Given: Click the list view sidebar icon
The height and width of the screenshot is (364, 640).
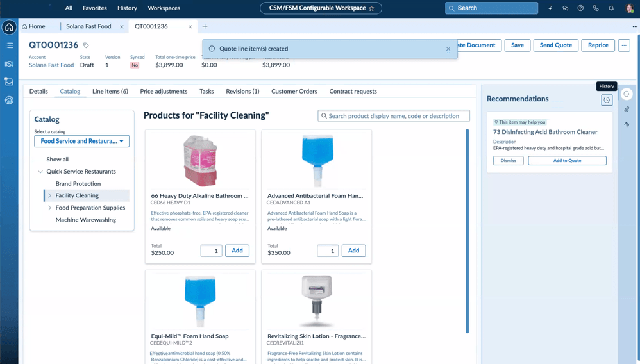Looking at the screenshot, I should pos(9,45).
